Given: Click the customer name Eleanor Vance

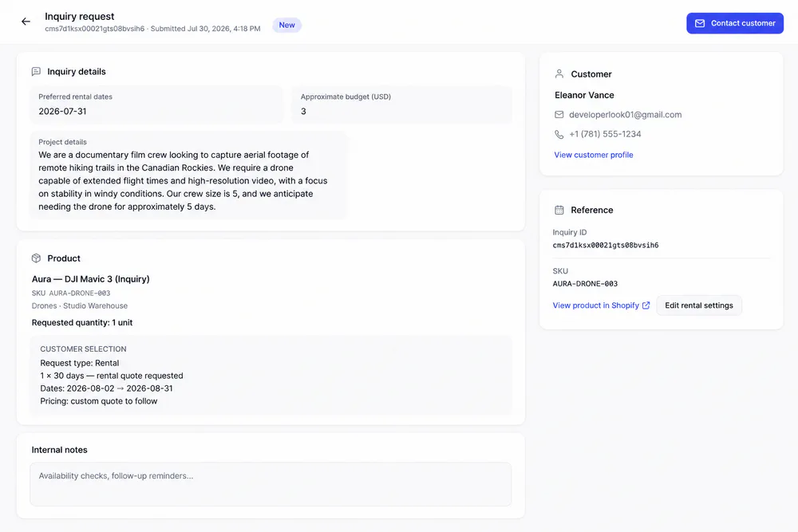Looking at the screenshot, I should [584, 95].
